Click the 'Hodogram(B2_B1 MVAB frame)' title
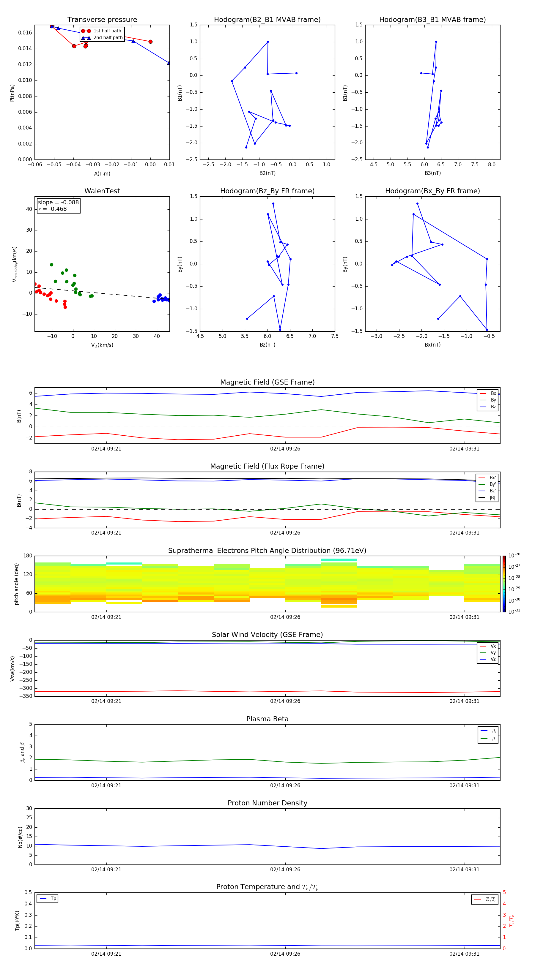 point(267,20)
